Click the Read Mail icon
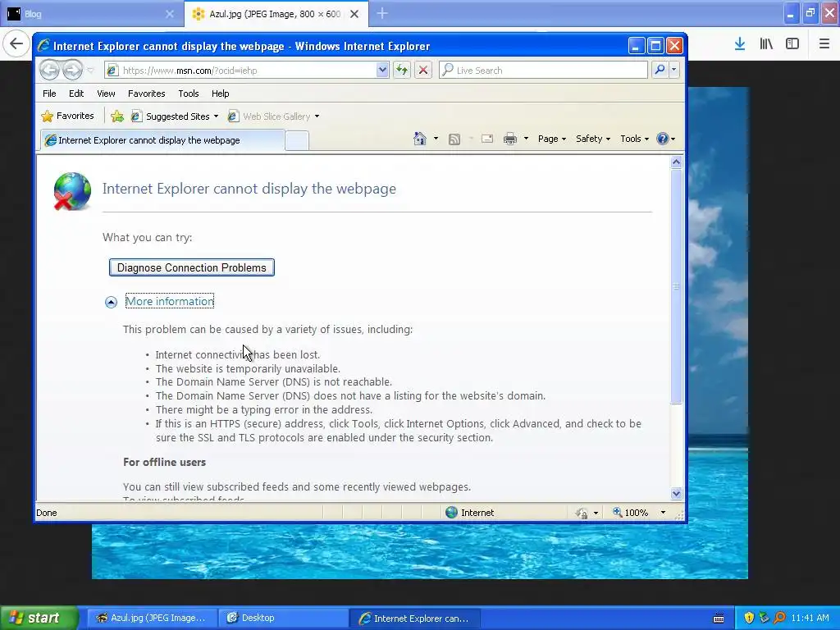Image resolution: width=840 pixels, height=630 pixels. [487, 139]
